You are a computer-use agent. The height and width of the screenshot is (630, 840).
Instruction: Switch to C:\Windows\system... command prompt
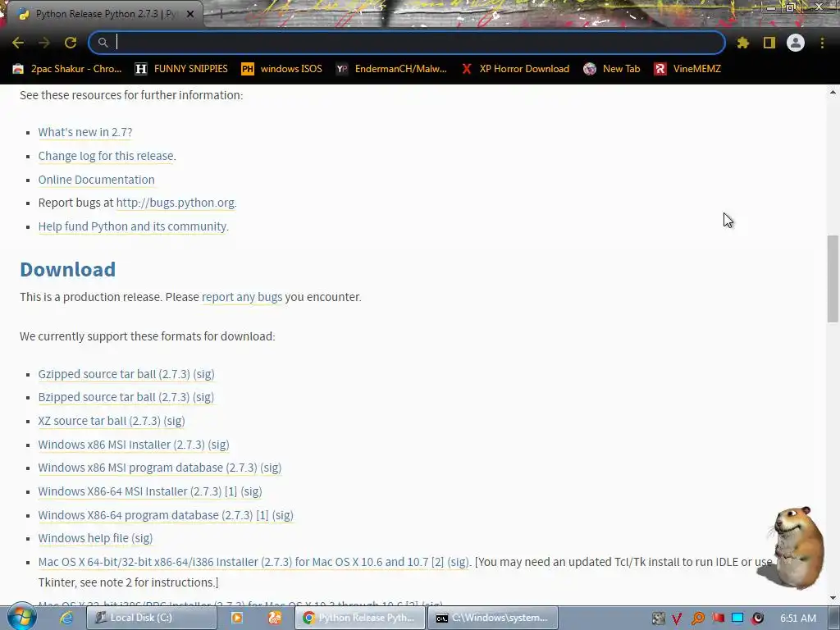point(493,618)
